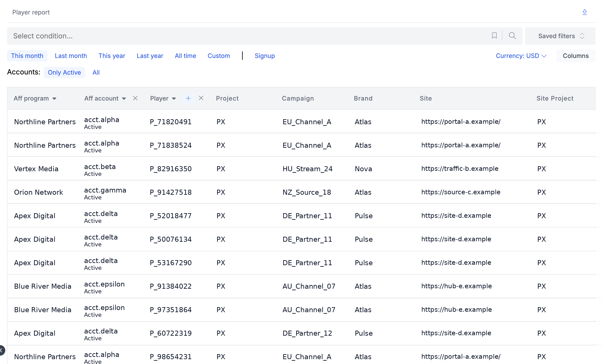Click Northline Partners in P_71820491 row
This screenshot has height=364, width=602.
(45, 122)
